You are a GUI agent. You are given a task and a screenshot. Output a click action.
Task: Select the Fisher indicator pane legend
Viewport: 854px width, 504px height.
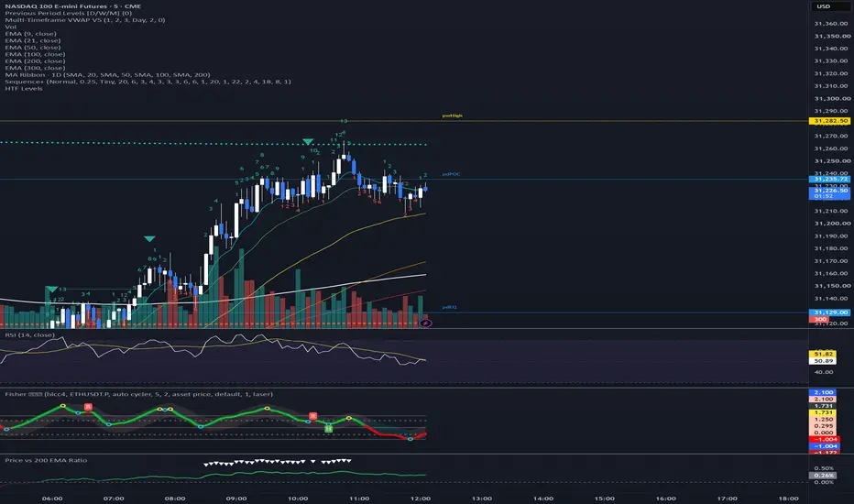[x=139, y=394]
